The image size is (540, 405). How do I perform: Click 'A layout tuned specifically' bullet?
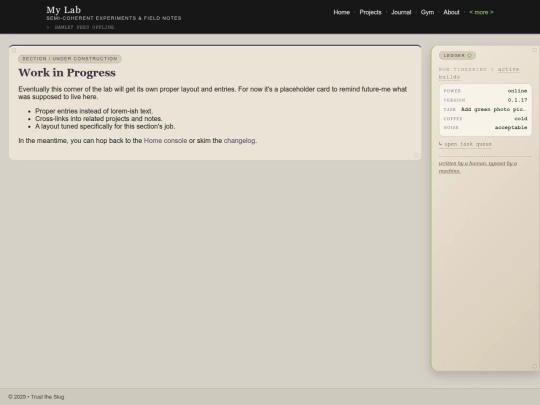[x=105, y=126]
